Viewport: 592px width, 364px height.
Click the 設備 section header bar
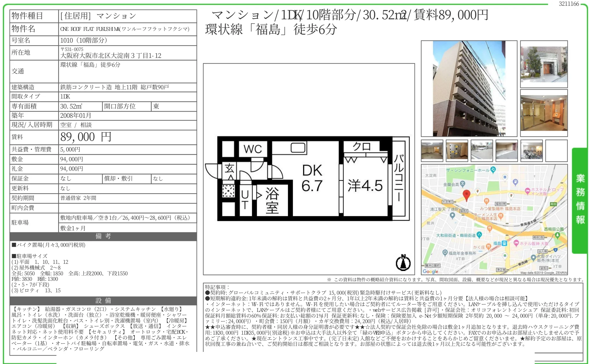103,301
